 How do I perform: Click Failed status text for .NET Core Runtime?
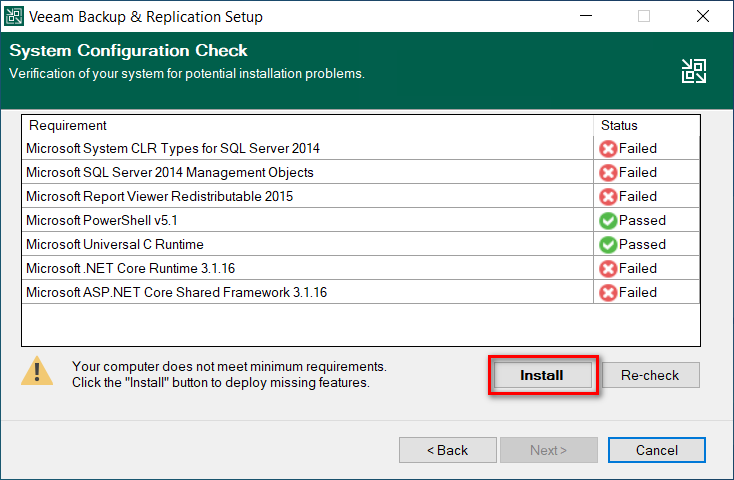pyautogui.click(x=638, y=268)
